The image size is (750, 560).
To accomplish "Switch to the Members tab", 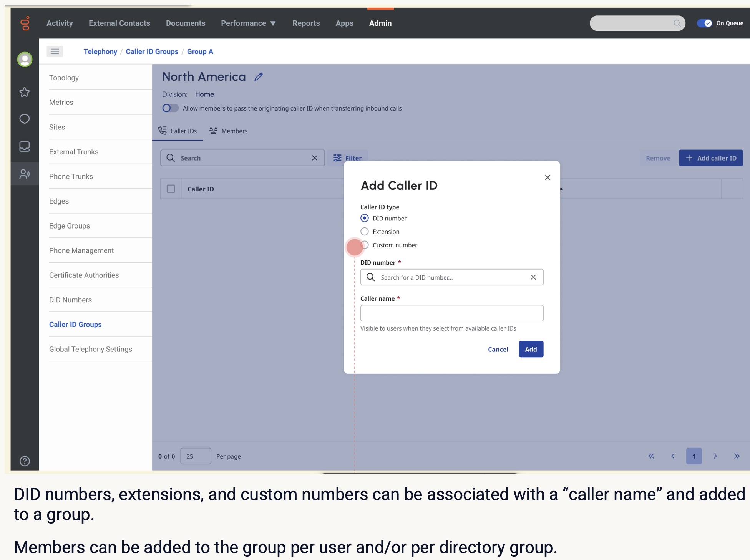I will (x=229, y=131).
